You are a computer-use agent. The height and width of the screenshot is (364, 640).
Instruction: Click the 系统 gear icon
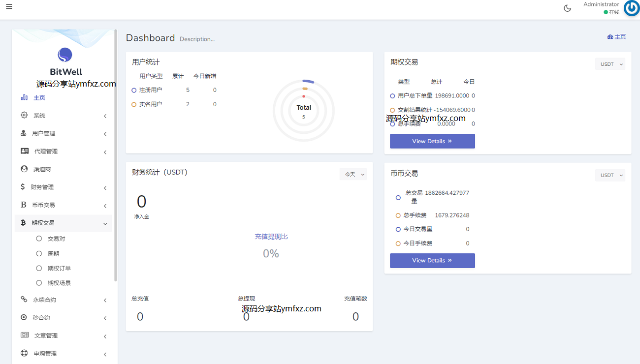pyautogui.click(x=24, y=115)
